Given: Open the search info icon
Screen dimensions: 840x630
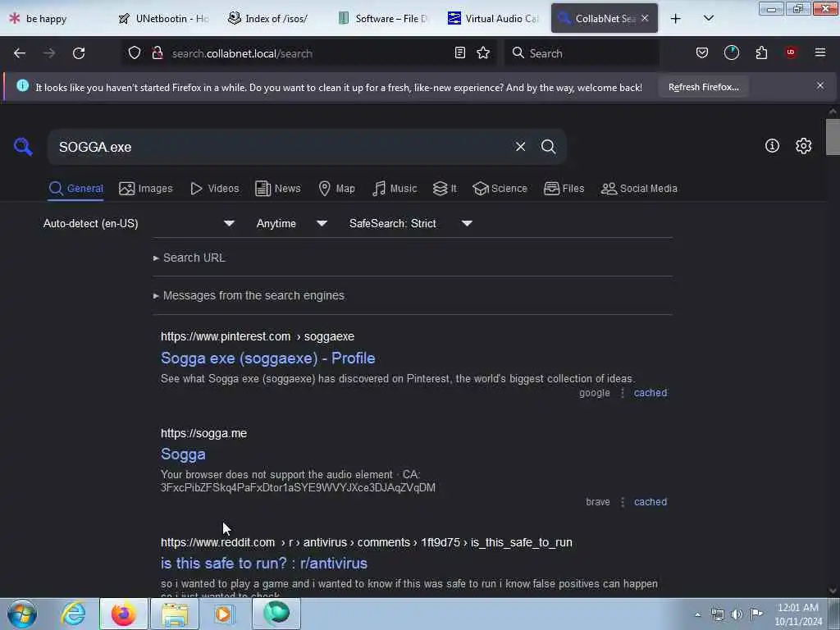Looking at the screenshot, I should coord(772,146).
